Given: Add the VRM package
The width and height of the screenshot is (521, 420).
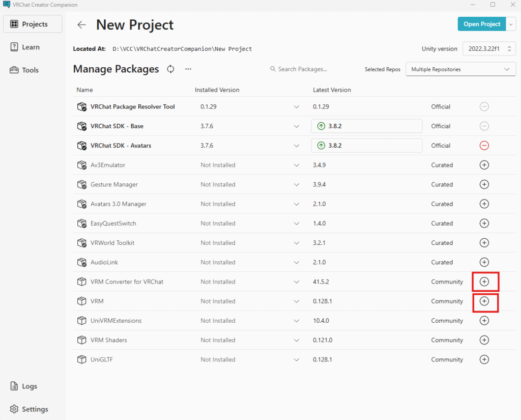Looking at the screenshot, I should pos(484,301).
